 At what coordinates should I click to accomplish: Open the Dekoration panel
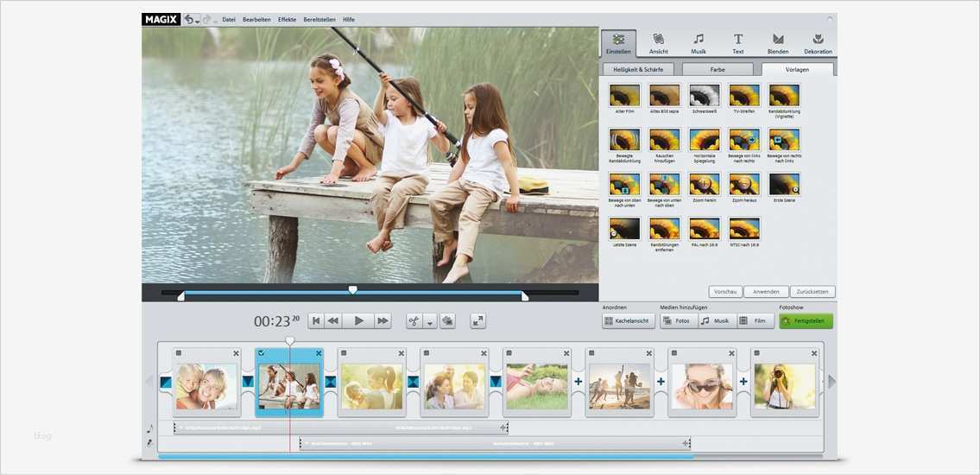[x=818, y=43]
